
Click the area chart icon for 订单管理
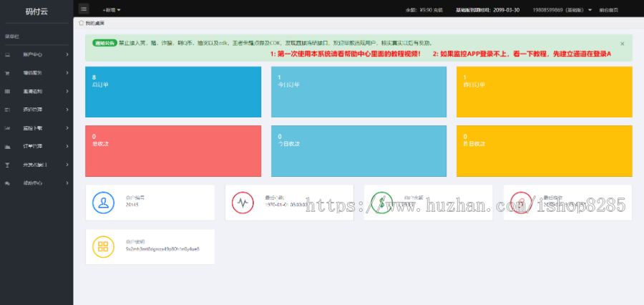coord(7,146)
